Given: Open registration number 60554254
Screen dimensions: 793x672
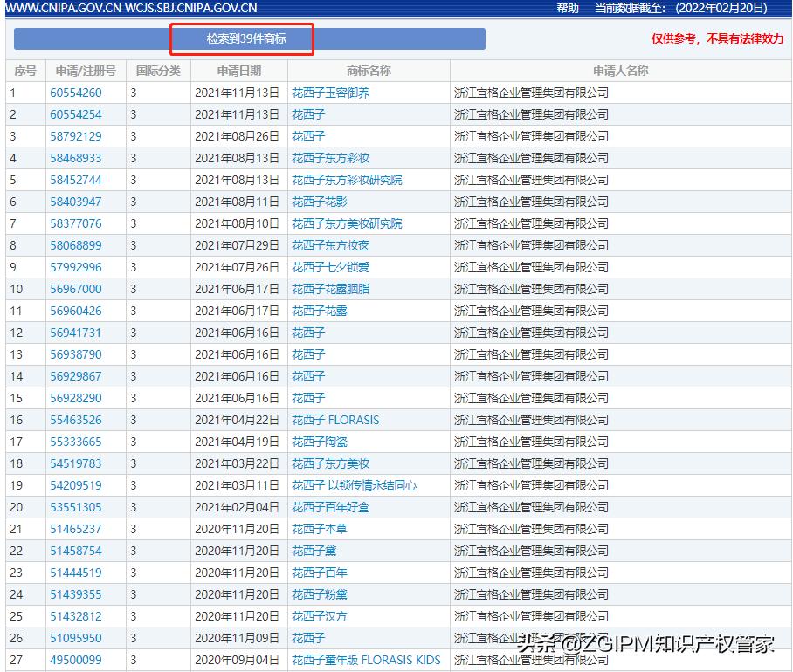Looking at the screenshot, I should 76,114.
